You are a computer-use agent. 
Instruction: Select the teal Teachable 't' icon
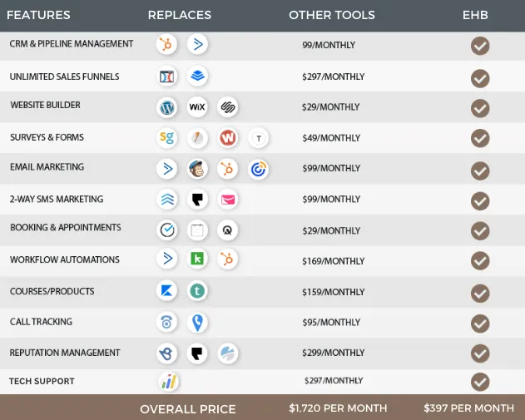pos(197,290)
